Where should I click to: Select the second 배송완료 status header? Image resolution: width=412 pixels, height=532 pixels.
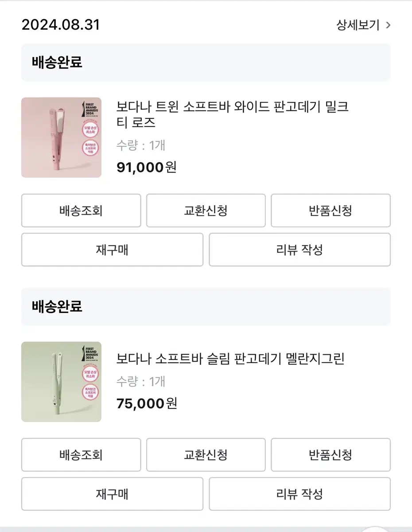206,307
